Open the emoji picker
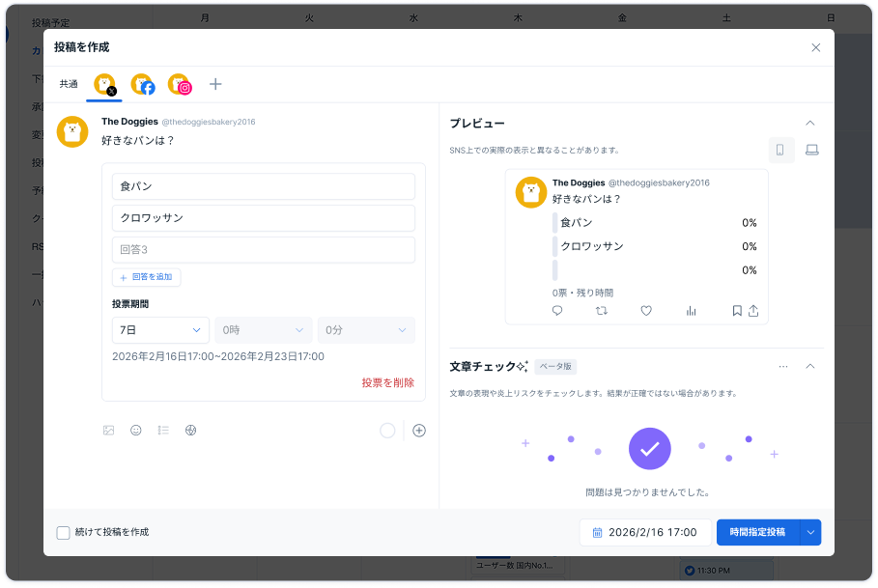The height and width of the screenshot is (588, 878). (136, 431)
